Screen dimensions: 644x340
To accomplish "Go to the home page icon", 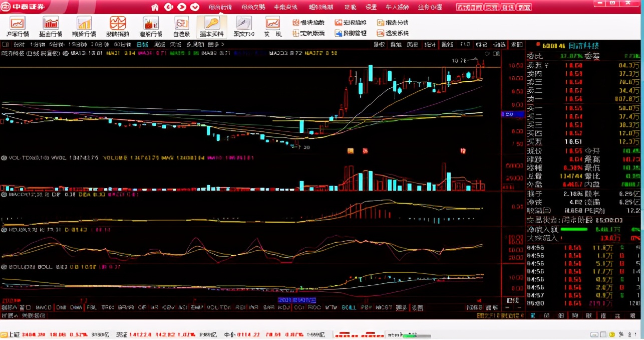I will tap(155, 7).
